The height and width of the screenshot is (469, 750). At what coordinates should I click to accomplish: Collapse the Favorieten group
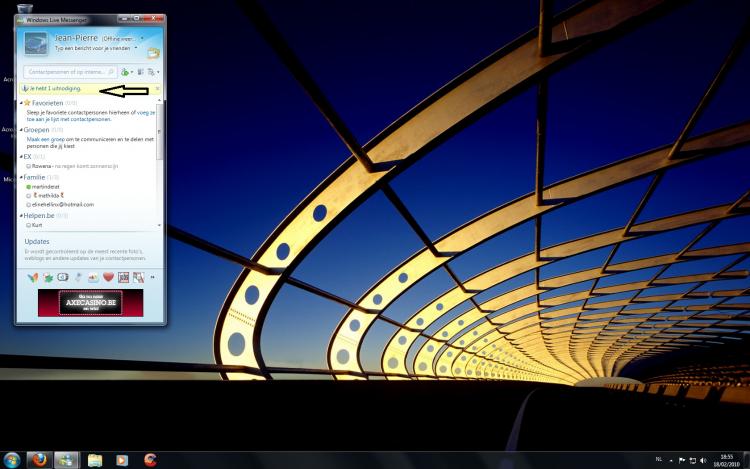21,102
